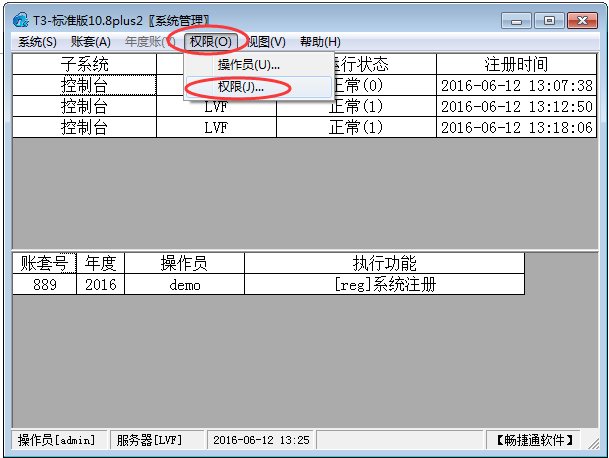Click the 账套号 column header
Screen dimensions: 609x458
pos(44,263)
